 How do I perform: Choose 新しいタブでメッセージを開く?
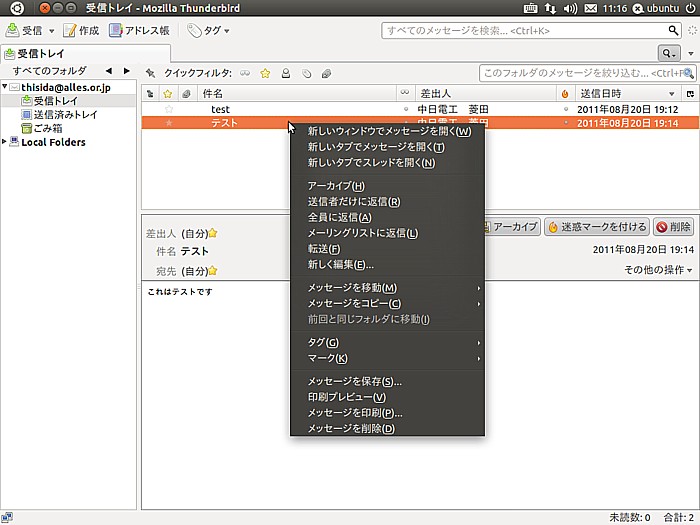click(388, 147)
